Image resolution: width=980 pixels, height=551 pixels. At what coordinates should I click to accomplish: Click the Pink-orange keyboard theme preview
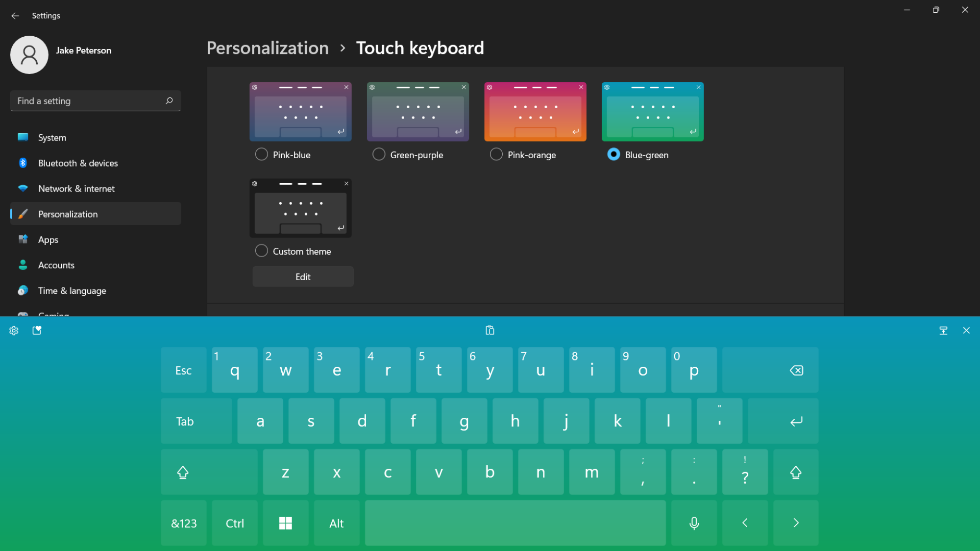point(535,112)
